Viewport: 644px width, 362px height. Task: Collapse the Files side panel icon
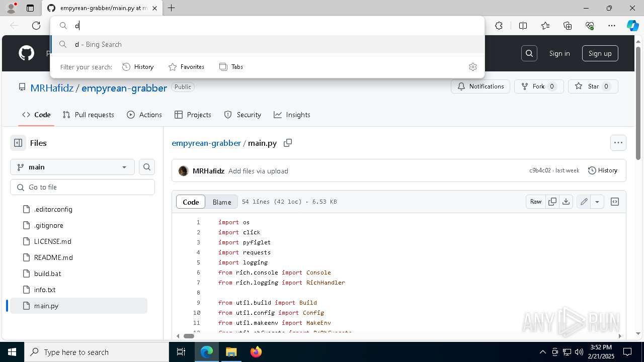pyautogui.click(x=18, y=143)
